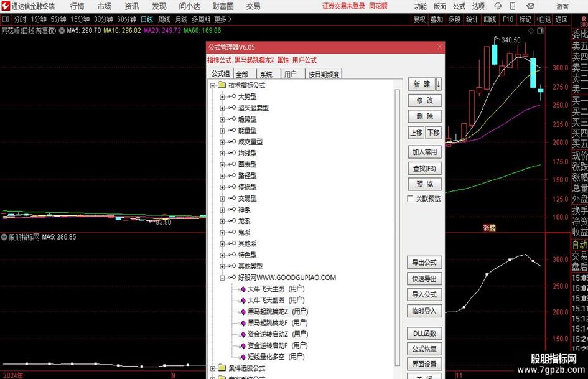The width and height of the screenshot is (588, 379).
Task: Close the 公式管理器 dialog
Action: coord(440,47)
